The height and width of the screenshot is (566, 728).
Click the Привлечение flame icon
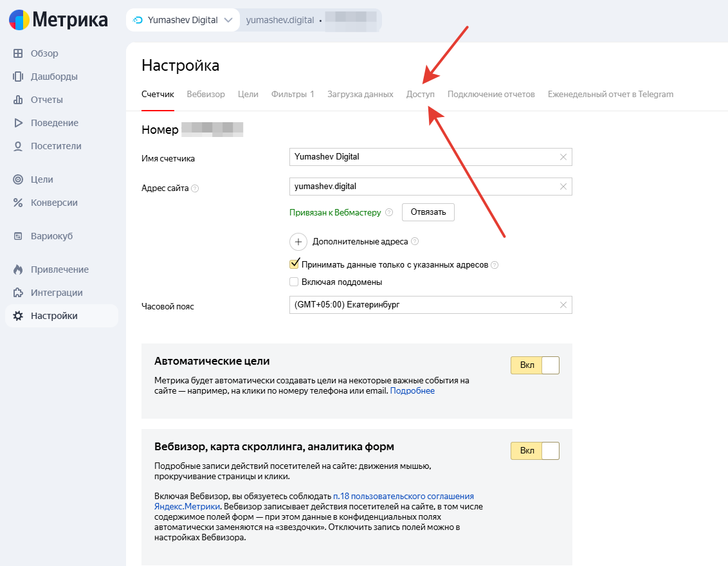pyautogui.click(x=18, y=269)
